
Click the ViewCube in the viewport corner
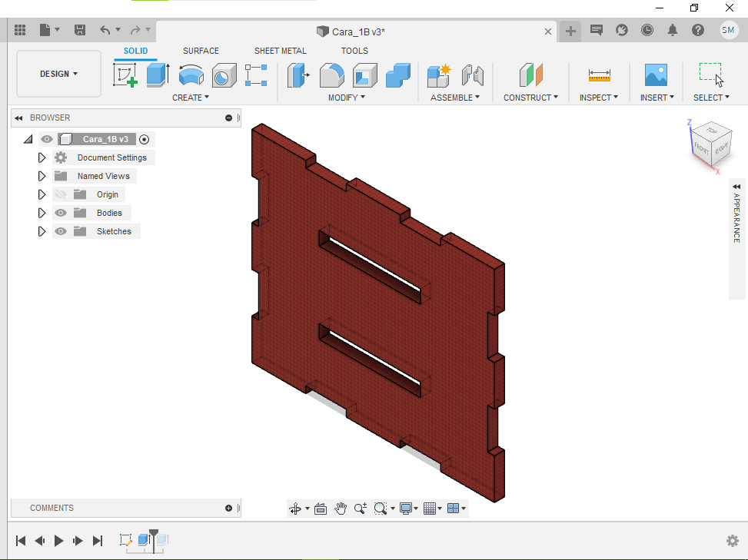711,145
